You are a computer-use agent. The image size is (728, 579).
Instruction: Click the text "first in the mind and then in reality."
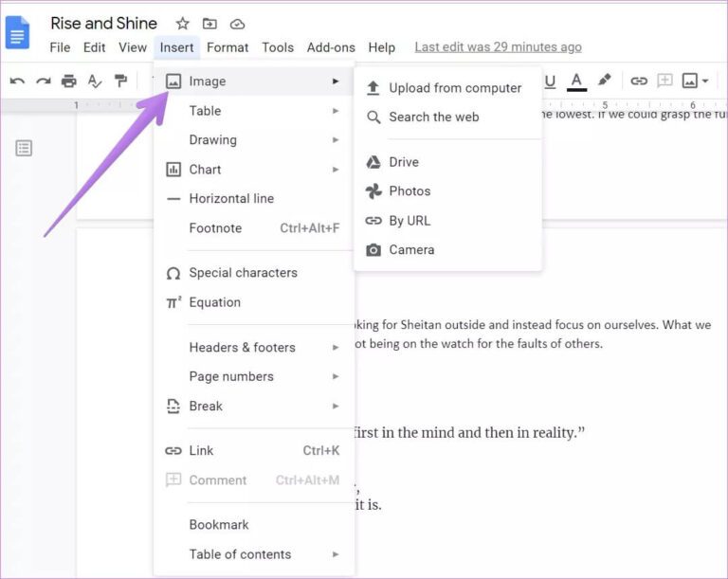[x=469, y=433]
